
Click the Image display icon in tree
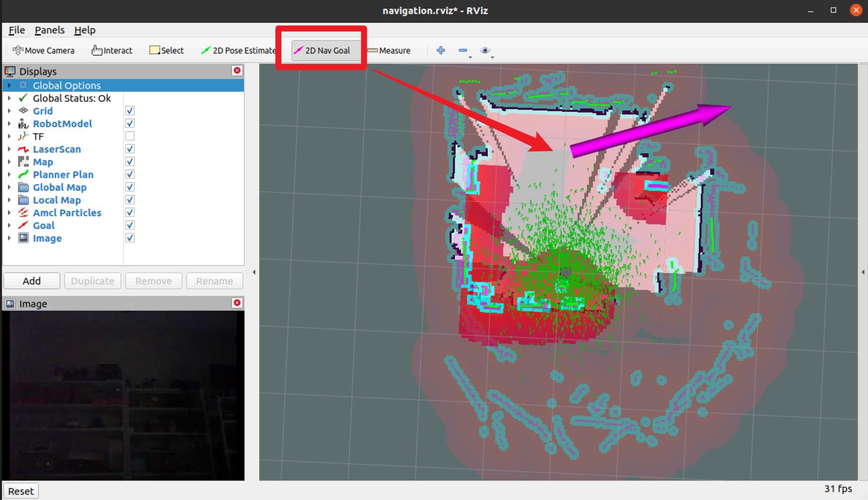tap(23, 238)
